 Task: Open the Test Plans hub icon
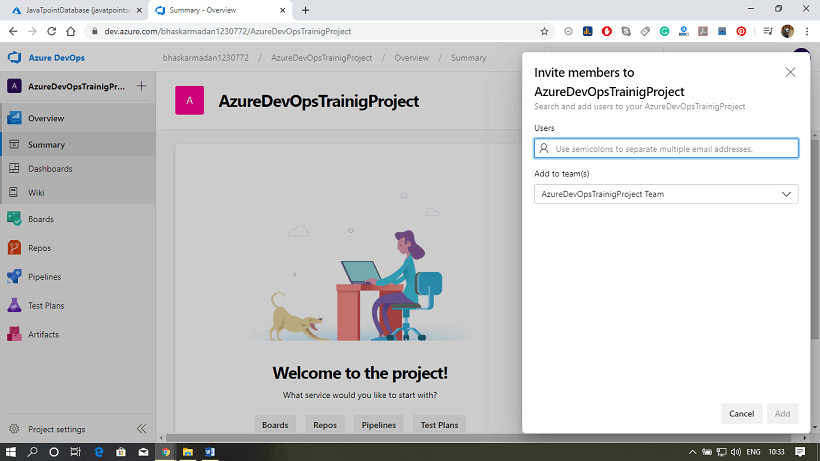coord(14,305)
